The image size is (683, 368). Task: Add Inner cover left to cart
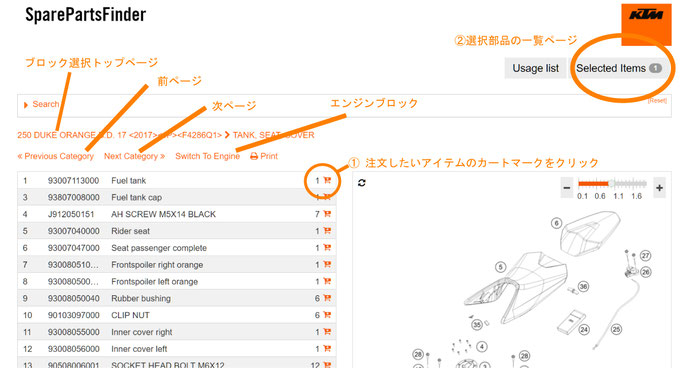327,349
